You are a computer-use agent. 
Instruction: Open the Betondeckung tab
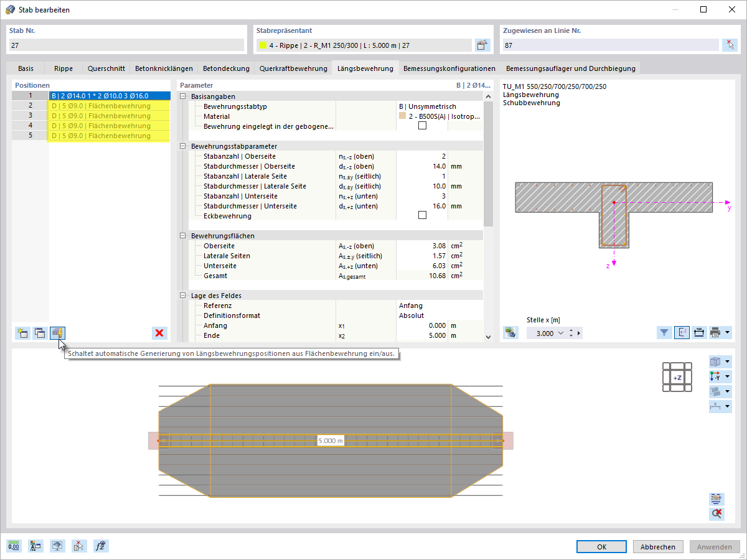pos(225,68)
